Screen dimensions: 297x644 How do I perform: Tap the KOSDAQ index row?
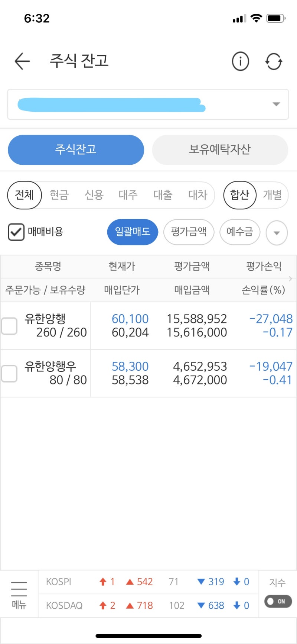(65, 605)
